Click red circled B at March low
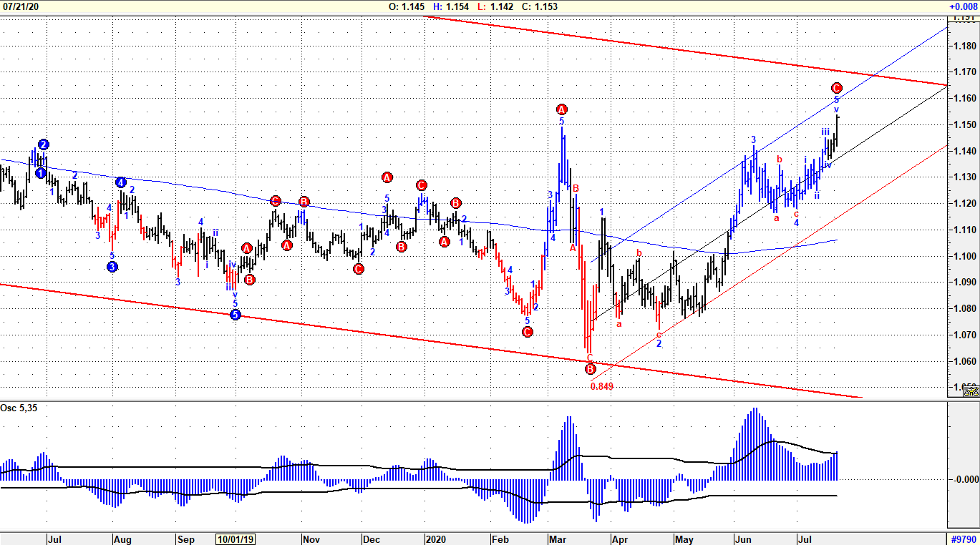Viewport: 980px width, 545px height. click(x=590, y=369)
